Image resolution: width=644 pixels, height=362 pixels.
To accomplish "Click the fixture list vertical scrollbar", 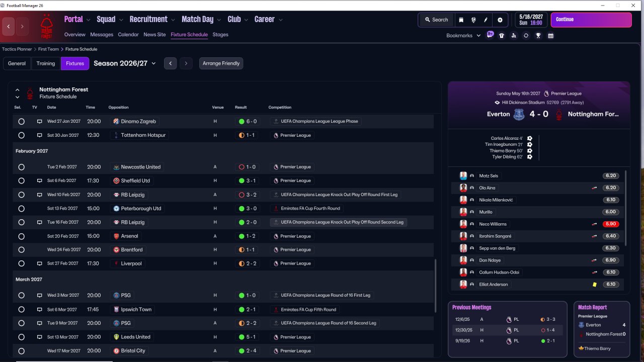I will [x=436, y=287].
